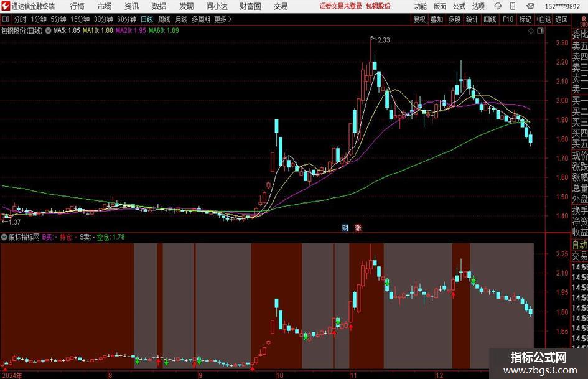Click the 2.33 high price label
The height and width of the screenshot is (379, 588).
coord(384,40)
